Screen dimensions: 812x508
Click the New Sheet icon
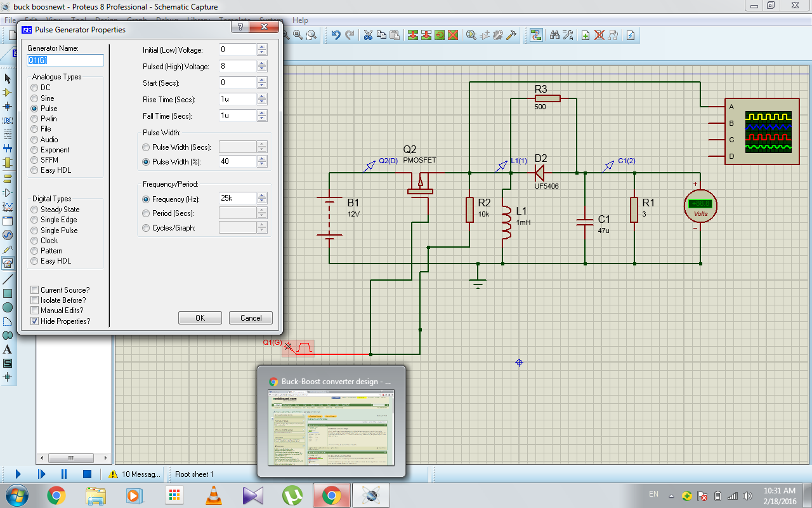pos(586,35)
